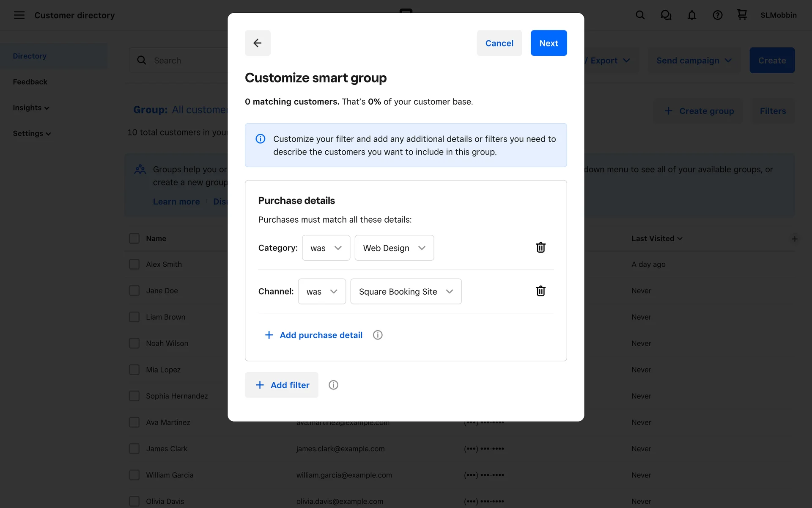
Task: Click the back arrow in dialog
Action: click(x=257, y=43)
